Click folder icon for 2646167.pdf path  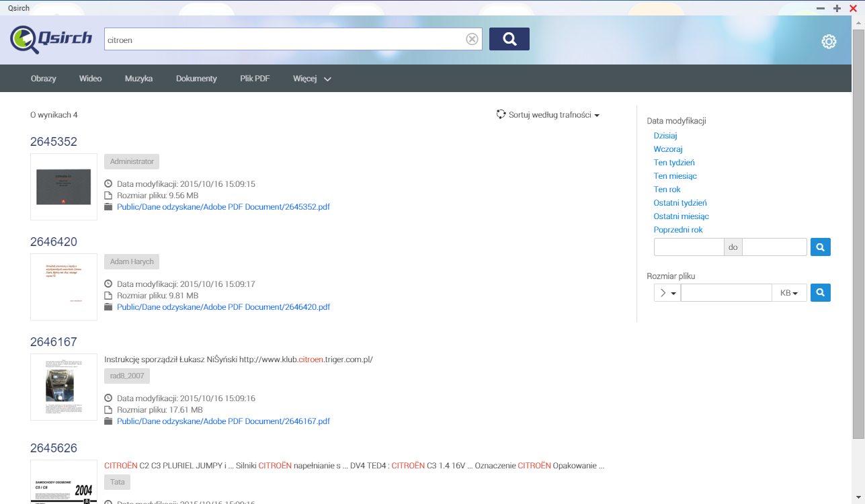pos(108,421)
